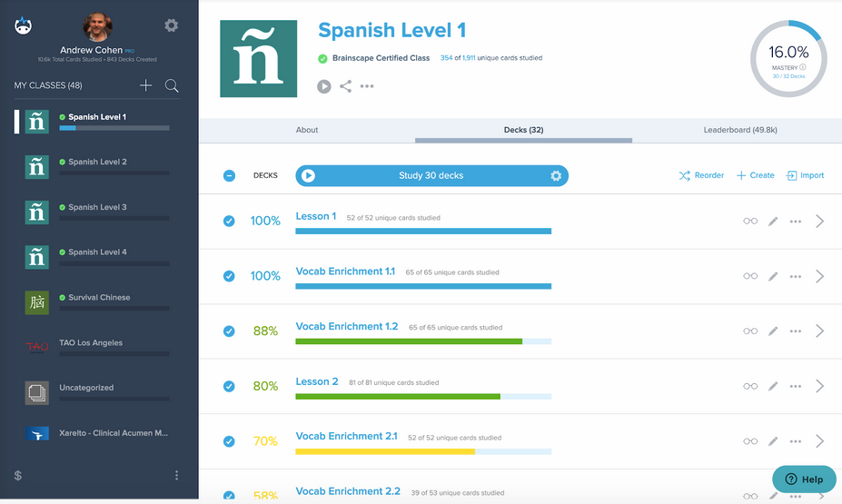Click the Study 30 decks button
Image resolution: width=842 pixels, height=504 pixels.
click(x=431, y=176)
